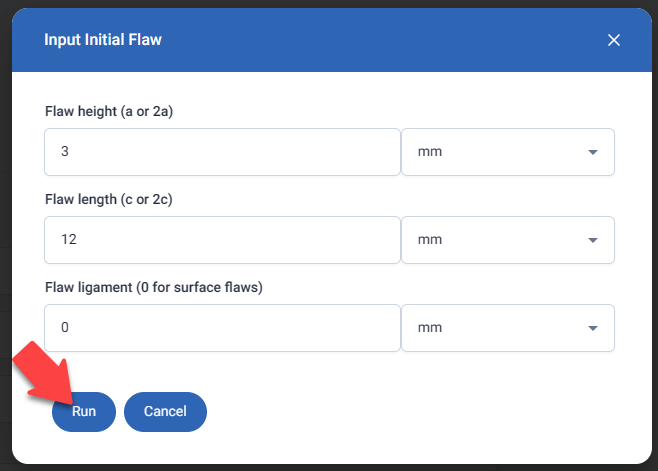Open the Flaw length unit dropdown
Viewport: 658px width, 471px height.
[x=507, y=240]
